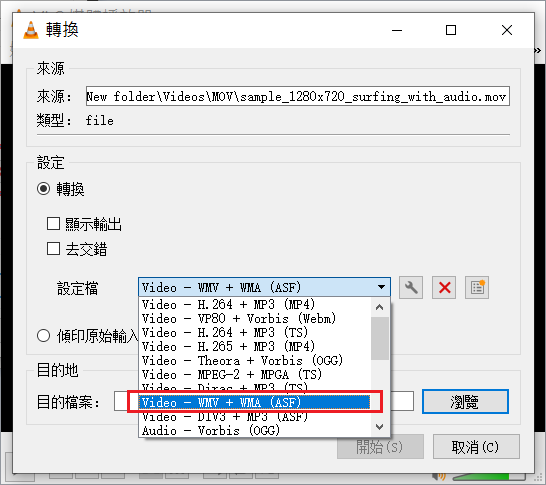The width and height of the screenshot is (546, 485).
Task: Choose Video - DIV3 + MP3 (ASF) profile
Action: coord(255,416)
